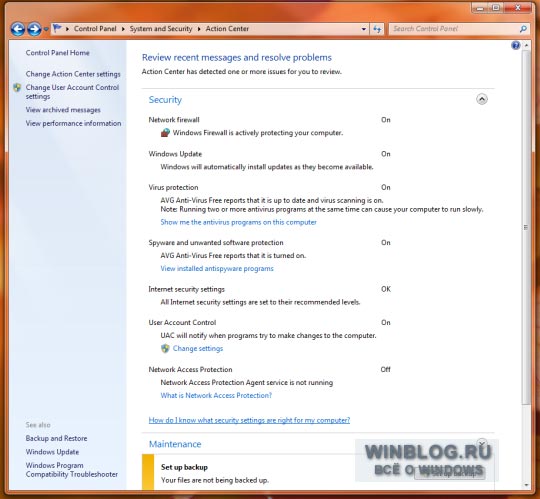
Task: Open What is Network Access Protection link
Action: pos(216,395)
